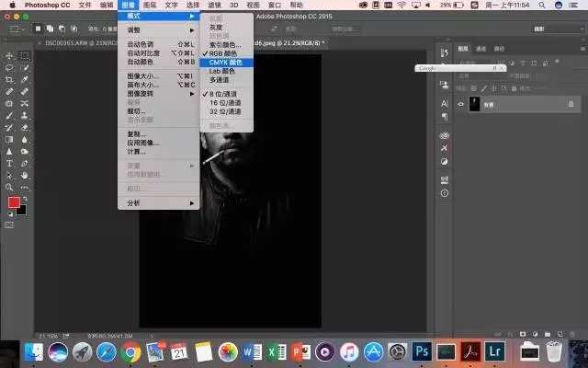Click the foreground red color swatch

14,201
